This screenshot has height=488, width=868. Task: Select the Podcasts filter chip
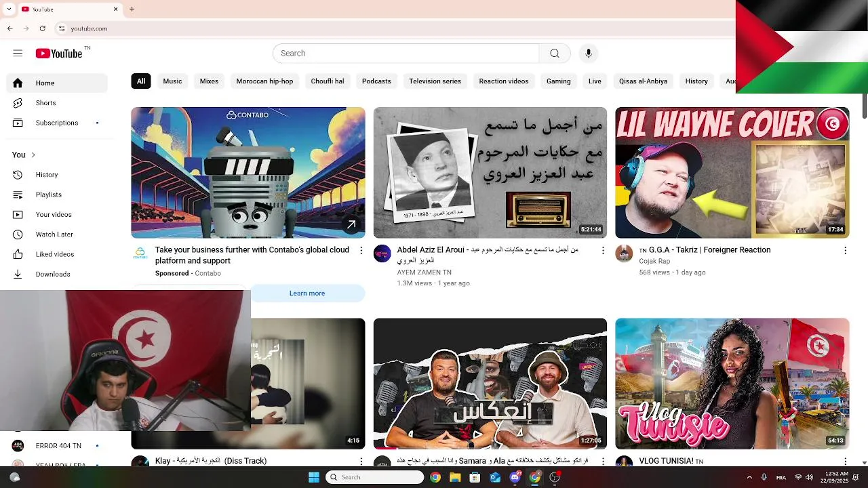[376, 81]
